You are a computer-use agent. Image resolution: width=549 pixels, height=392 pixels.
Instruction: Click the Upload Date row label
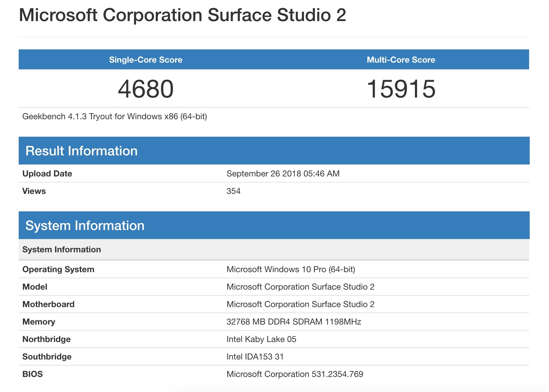click(x=47, y=174)
